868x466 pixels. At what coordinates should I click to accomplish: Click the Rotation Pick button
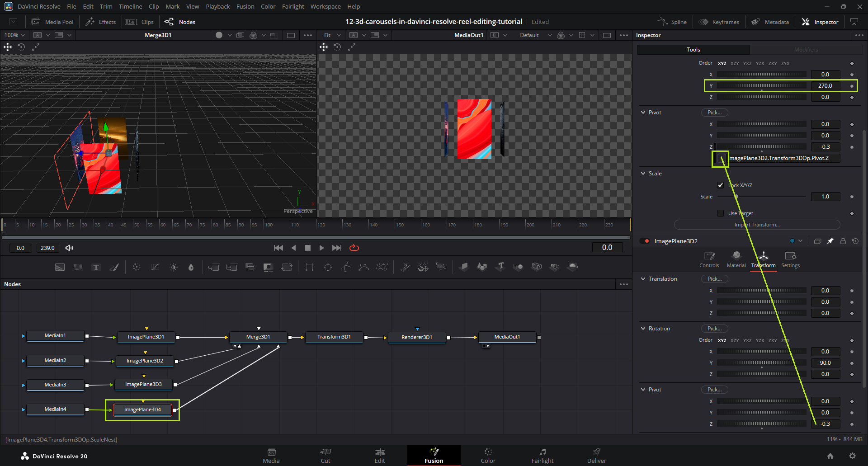(x=714, y=329)
